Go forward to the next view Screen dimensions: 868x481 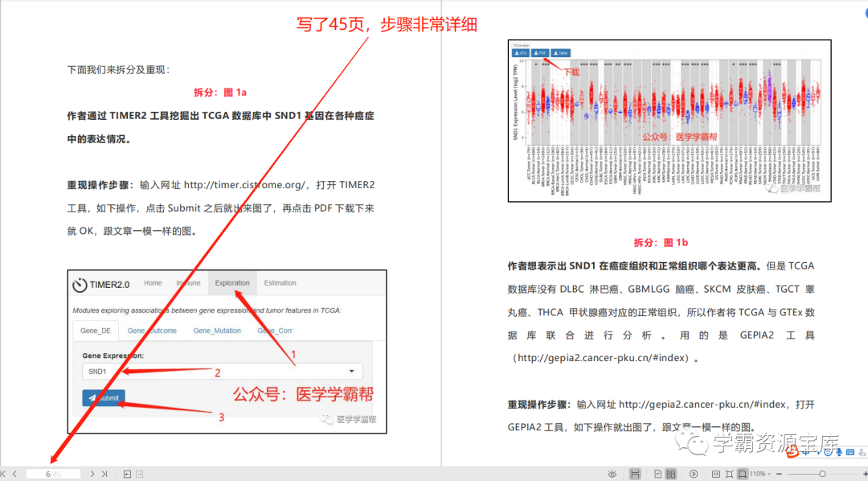(x=140, y=474)
